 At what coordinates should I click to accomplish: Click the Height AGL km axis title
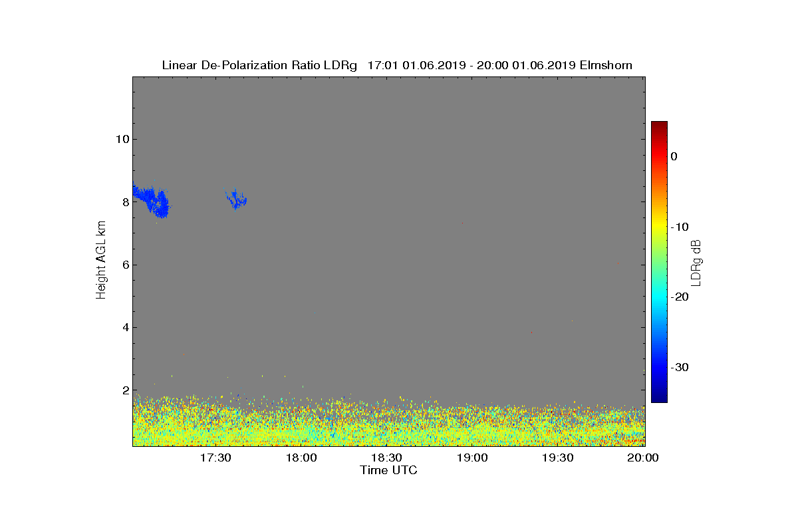coord(101,261)
